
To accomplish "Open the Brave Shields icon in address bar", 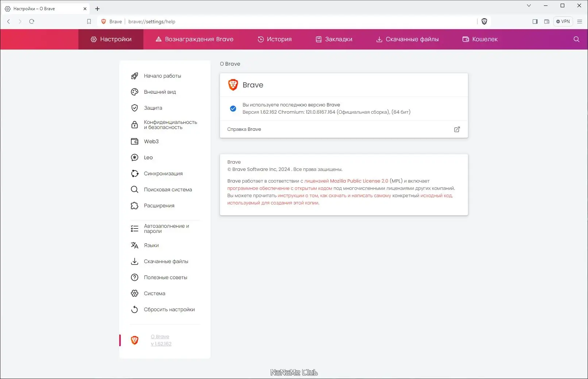I will pos(484,22).
